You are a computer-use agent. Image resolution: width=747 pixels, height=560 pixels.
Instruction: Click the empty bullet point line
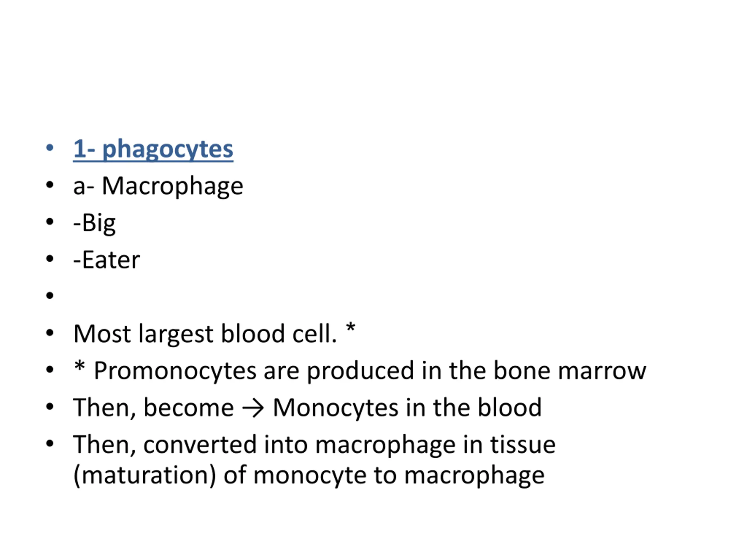tap(50, 296)
